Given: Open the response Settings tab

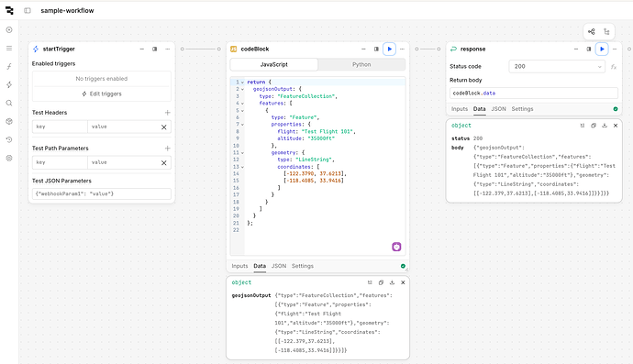Looking at the screenshot, I should point(522,109).
